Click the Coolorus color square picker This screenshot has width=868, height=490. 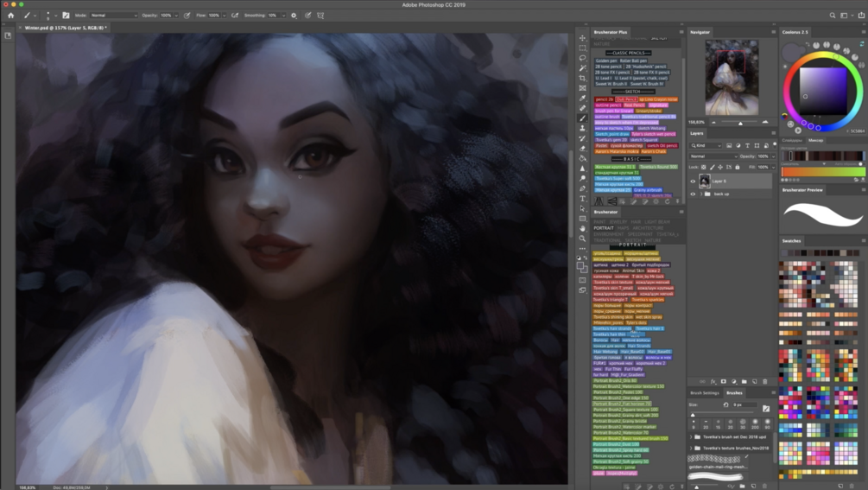point(824,91)
